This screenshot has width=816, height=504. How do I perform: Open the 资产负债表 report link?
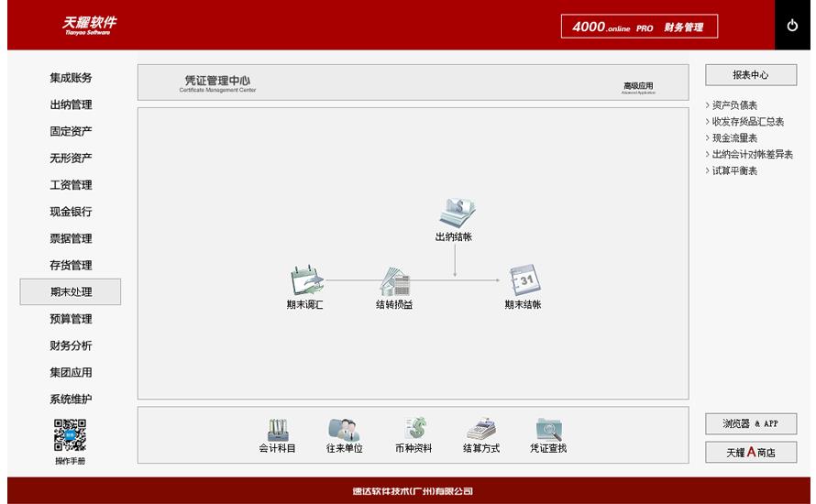click(734, 105)
